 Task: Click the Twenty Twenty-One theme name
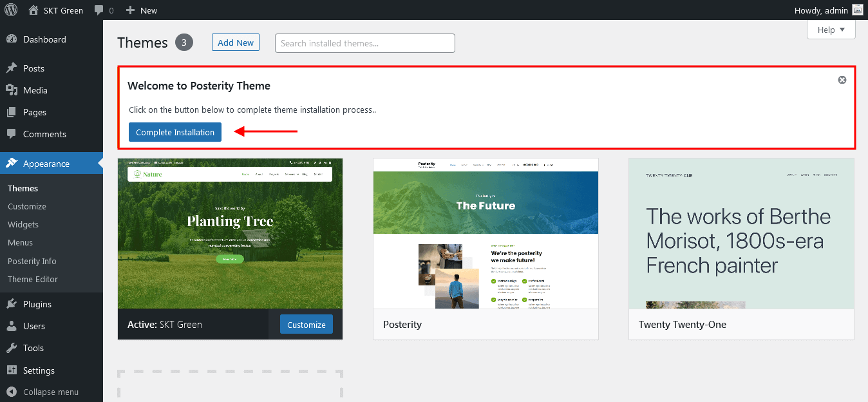click(x=683, y=325)
